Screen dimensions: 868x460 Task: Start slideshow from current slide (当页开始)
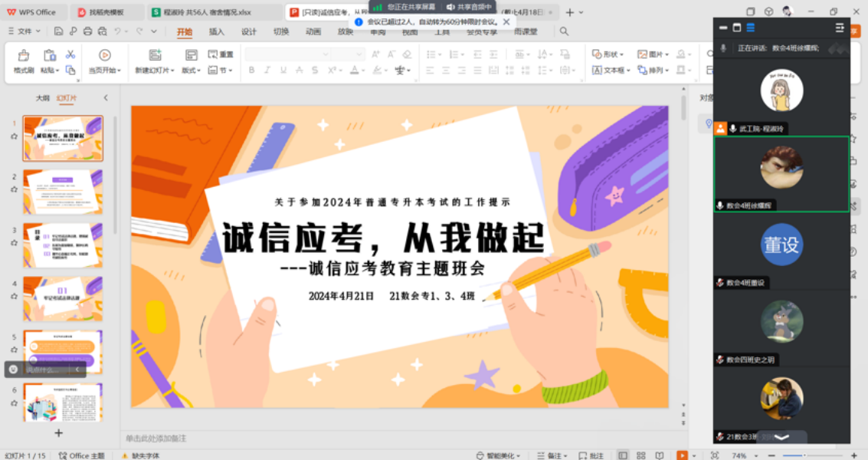click(x=105, y=61)
